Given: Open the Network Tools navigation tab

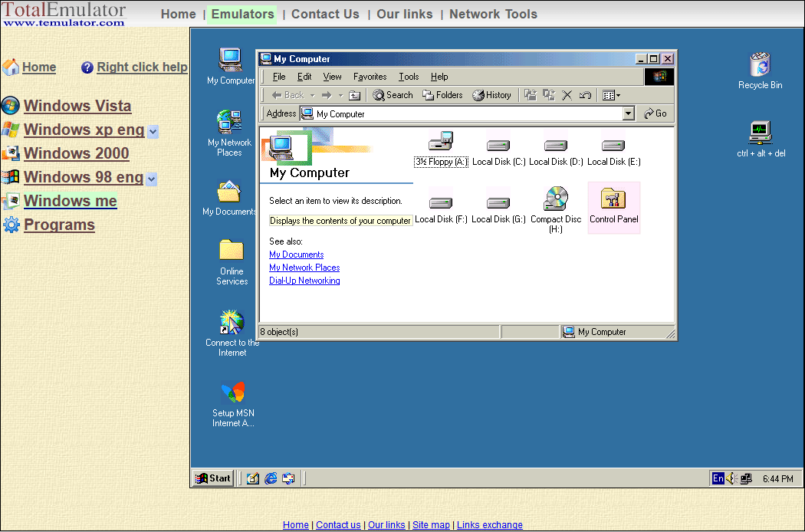Looking at the screenshot, I should pyautogui.click(x=493, y=14).
